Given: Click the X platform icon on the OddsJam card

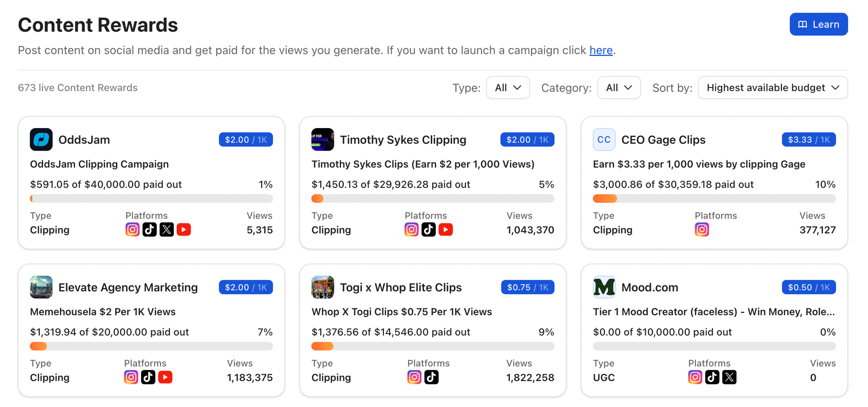Looking at the screenshot, I should coord(167,229).
